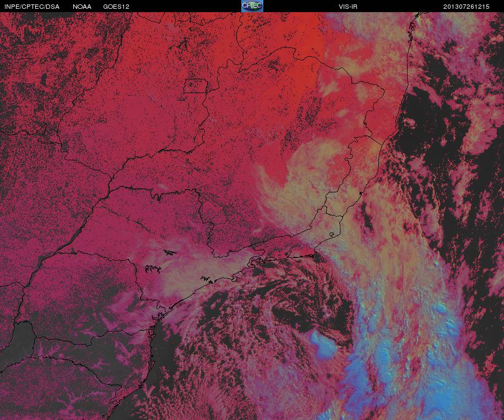Click the small rectangular district outline on the map
The height and width of the screenshot is (420, 504).
click(196, 86)
